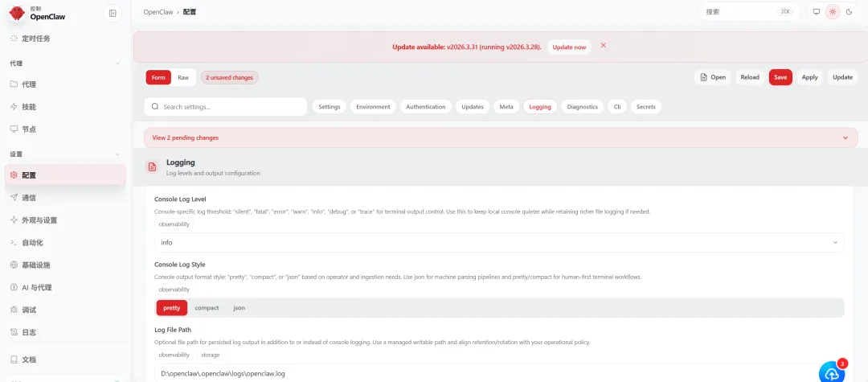Viewport: 868px width, 382px height.
Task: Open 调试 in the sidebar
Action: coord(65,310)
